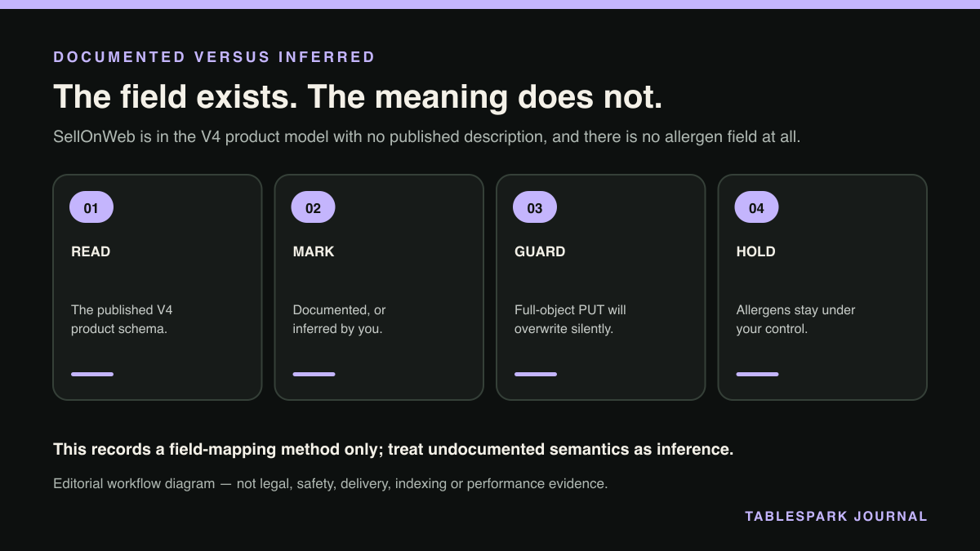The image size is (980, 551).
Task: Click the bold field-mapping method statement
Action: coord(394,449)
